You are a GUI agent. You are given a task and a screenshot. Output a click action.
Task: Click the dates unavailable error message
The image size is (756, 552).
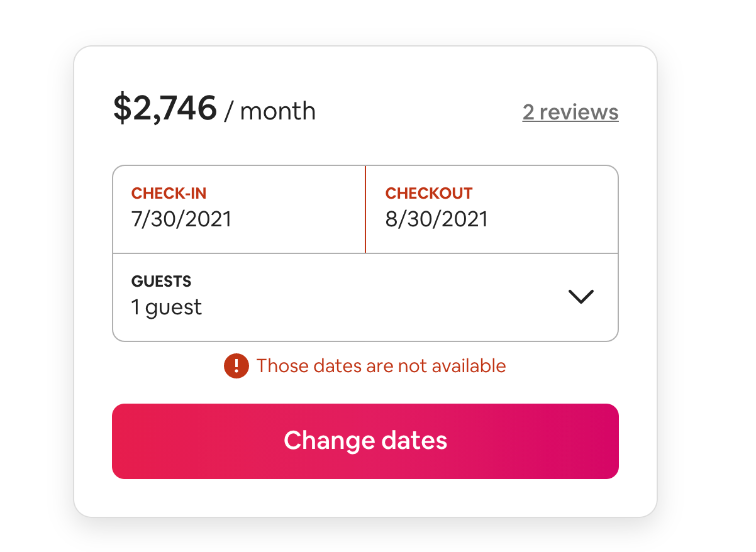click(x=381, y=365)
